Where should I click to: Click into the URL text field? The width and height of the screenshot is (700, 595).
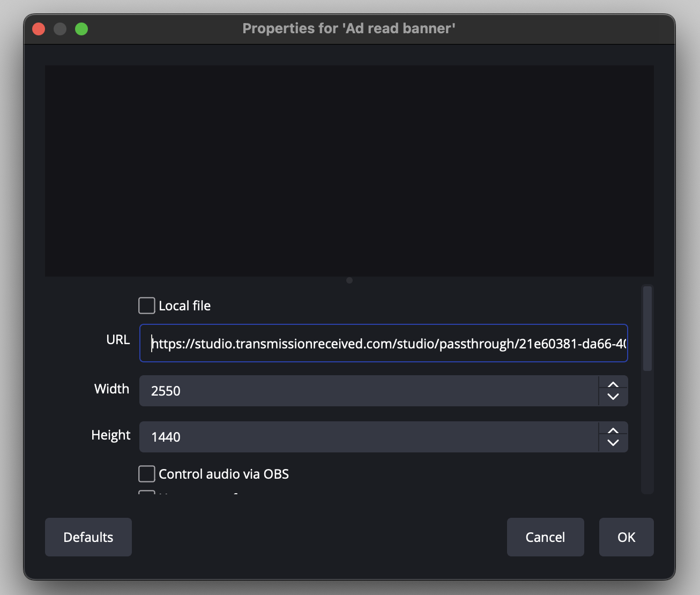[x=383, y=343]
